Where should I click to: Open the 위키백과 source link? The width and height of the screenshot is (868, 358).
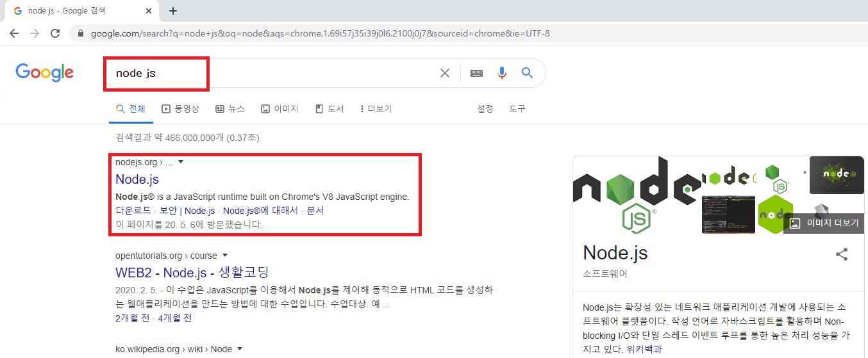point(644,350)
